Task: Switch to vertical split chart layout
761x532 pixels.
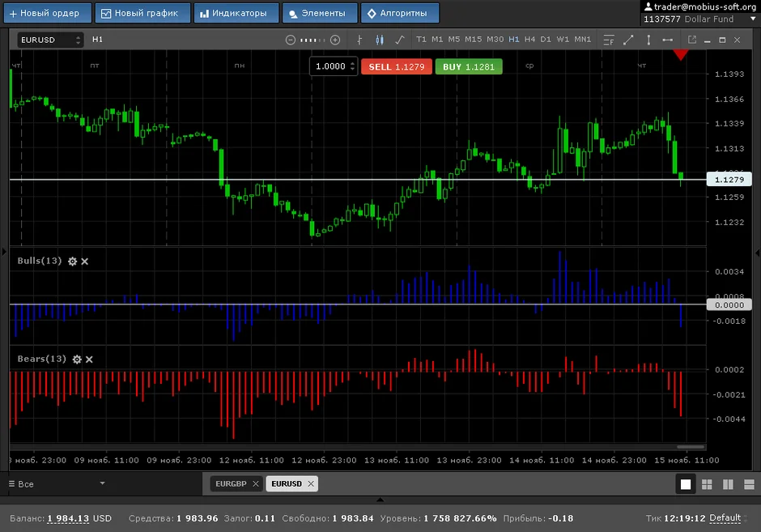Action: pyautogui.click(x=728, y=484)
